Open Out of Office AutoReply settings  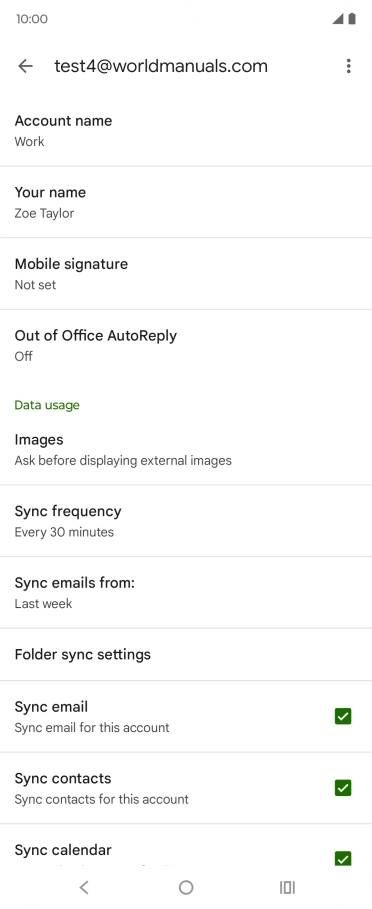coord(186,345)
